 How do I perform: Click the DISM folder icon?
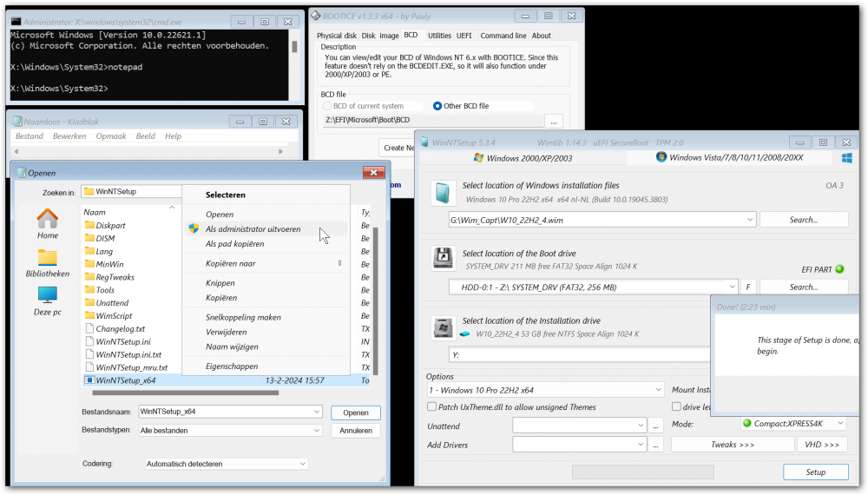(x=89, y=238)
